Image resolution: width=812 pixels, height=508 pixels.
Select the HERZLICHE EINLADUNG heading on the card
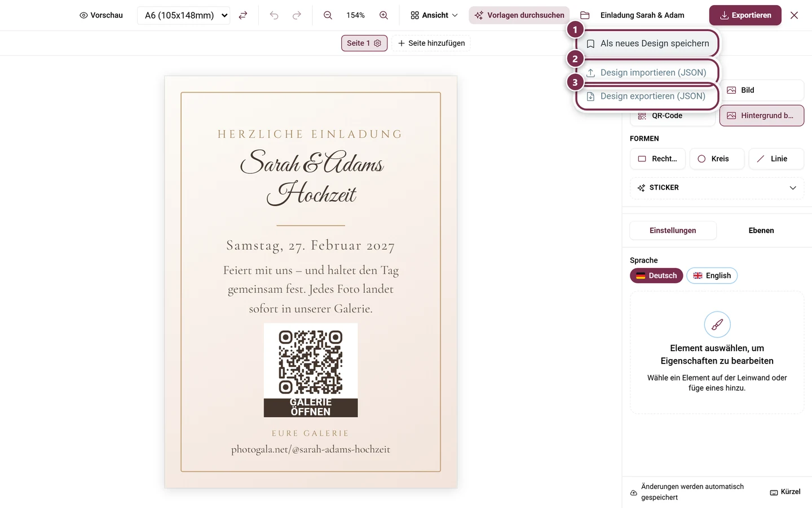[x=311, y=134]
